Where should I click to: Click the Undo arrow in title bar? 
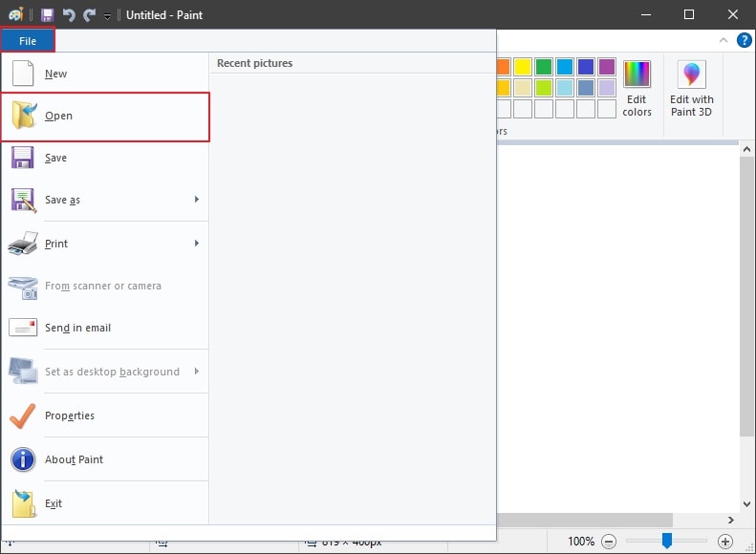[69, 15]
